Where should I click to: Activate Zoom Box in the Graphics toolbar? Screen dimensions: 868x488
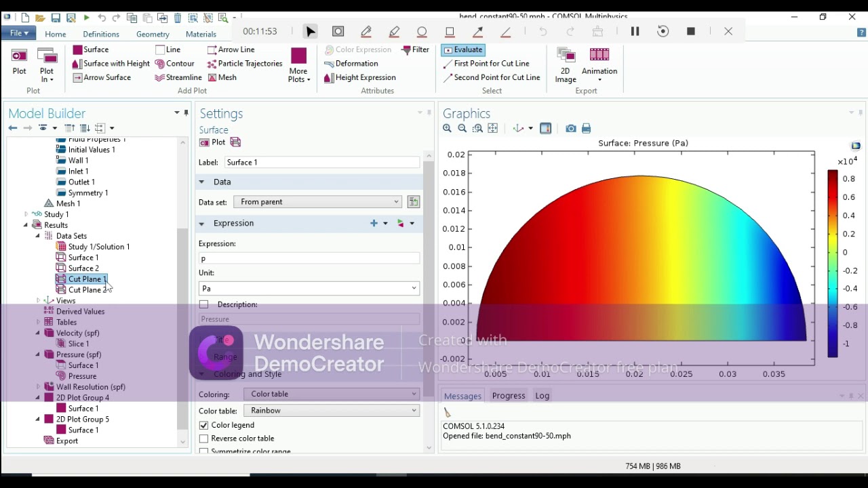pyautogui.click(x=478, y=129)
